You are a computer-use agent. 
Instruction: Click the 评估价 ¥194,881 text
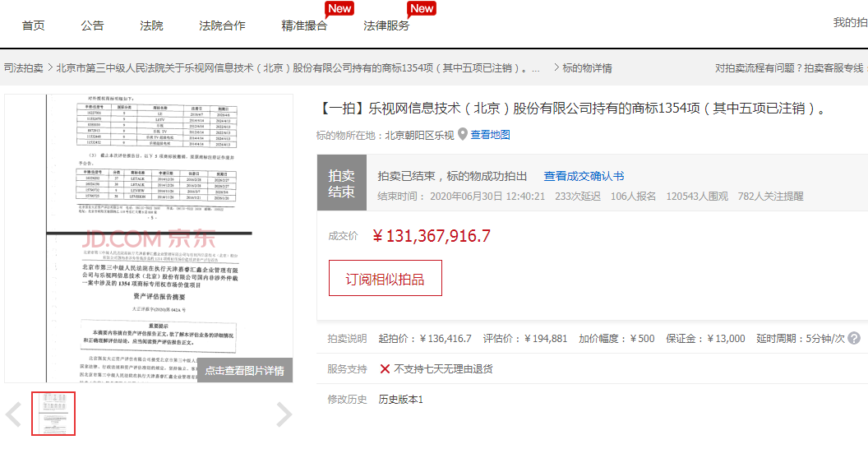pos(524,338)
